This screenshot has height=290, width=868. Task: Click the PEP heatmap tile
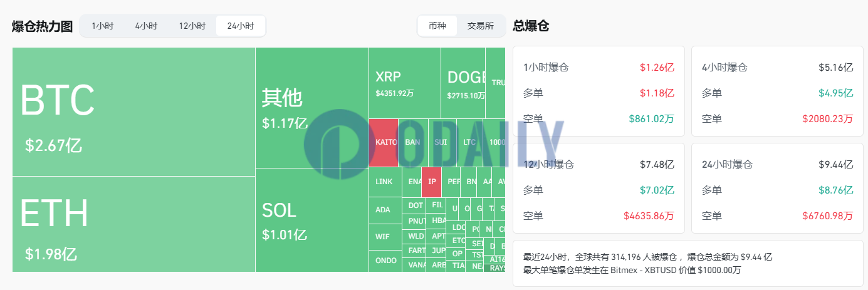[x=451, y=182]
